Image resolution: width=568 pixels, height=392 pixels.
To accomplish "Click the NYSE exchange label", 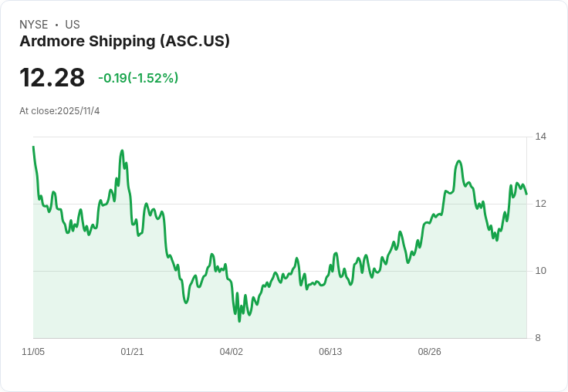I will tap(34, 25).
